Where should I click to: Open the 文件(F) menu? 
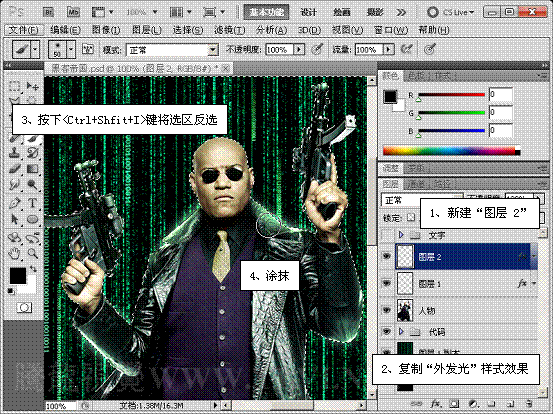pos(23,30)
